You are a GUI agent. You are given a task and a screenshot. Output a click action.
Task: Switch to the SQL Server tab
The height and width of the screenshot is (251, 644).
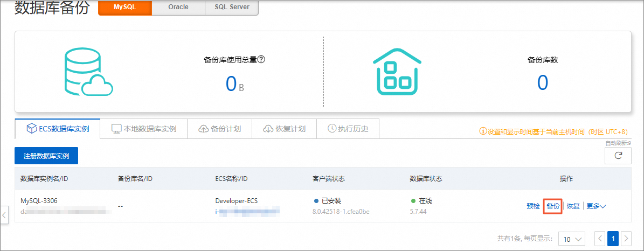click(x=232, y=8)
